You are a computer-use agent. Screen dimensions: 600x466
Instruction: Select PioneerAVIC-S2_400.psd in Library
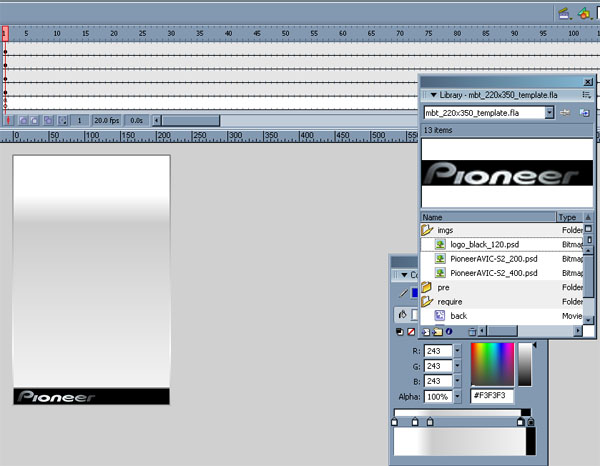[x=502, y=273]
